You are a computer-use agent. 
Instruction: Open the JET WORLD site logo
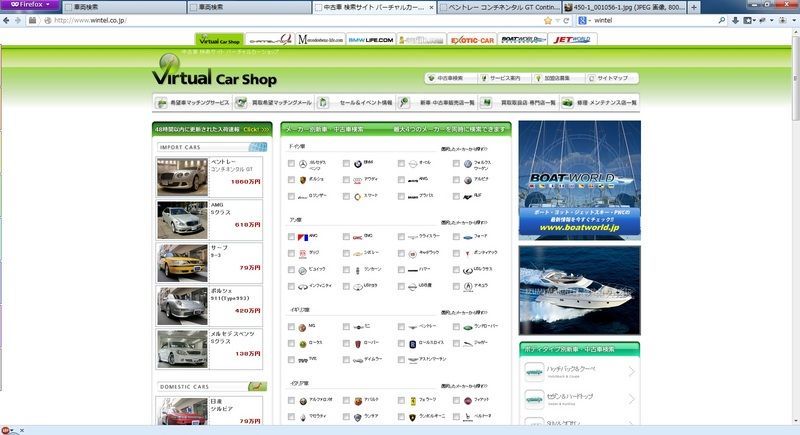[573, 40]
